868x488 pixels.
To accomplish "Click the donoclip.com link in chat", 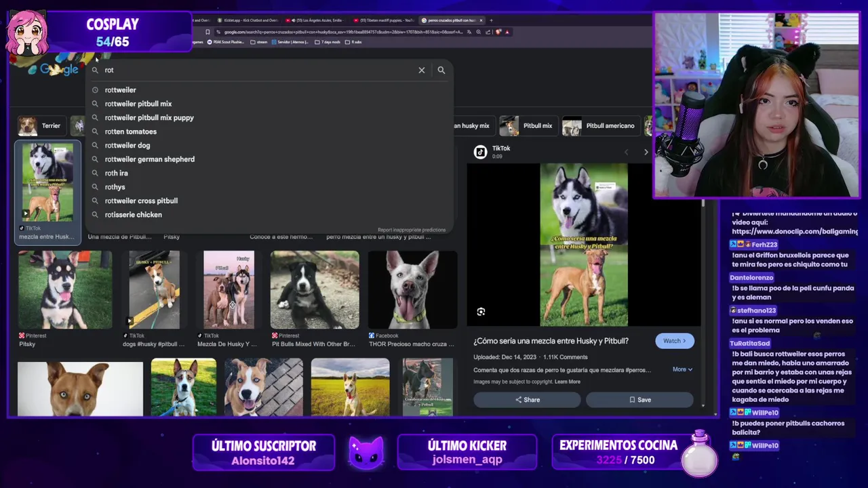I will [x=795, y=231].
